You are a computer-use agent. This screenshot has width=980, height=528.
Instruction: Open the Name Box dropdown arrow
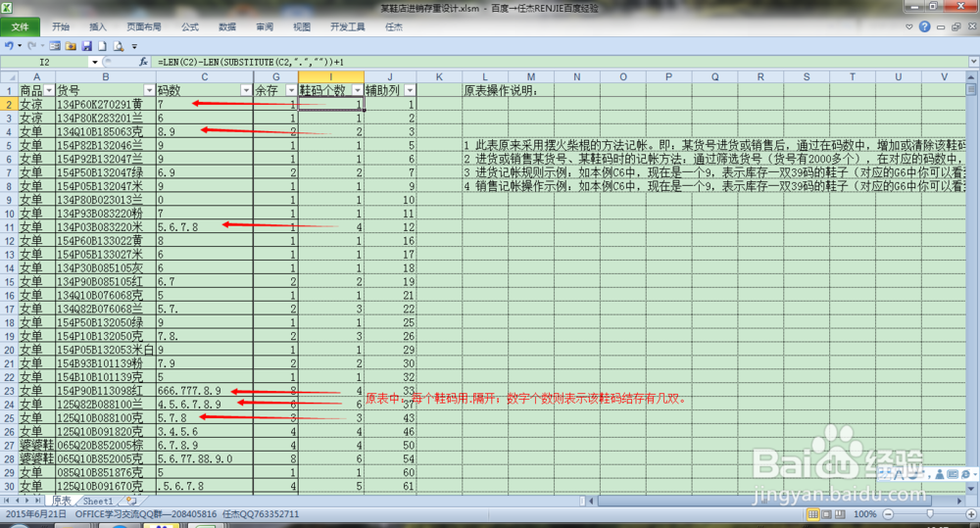point(94,62)
